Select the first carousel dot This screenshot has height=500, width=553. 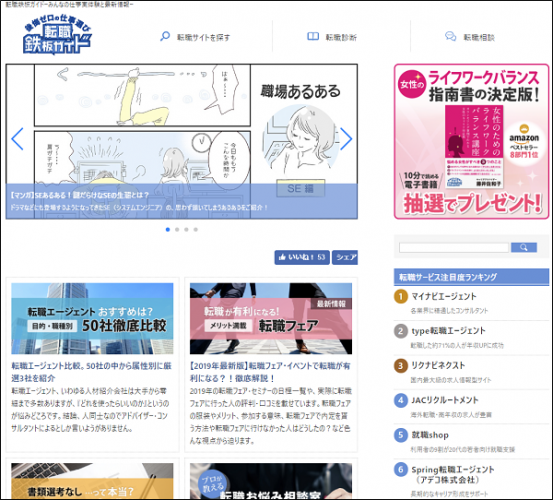[x=168, y=230]
